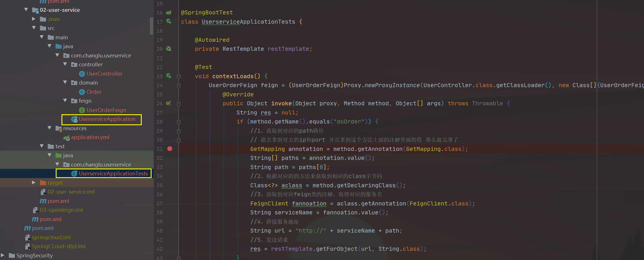644x260 pixels.
Task: Select the test com.changlu.userservice package
Action: pos(101,165)
